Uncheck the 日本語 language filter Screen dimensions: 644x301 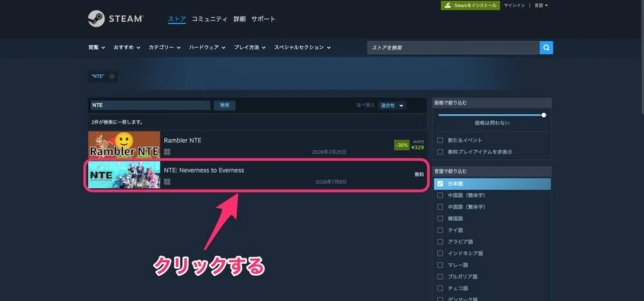coord(440,184)
